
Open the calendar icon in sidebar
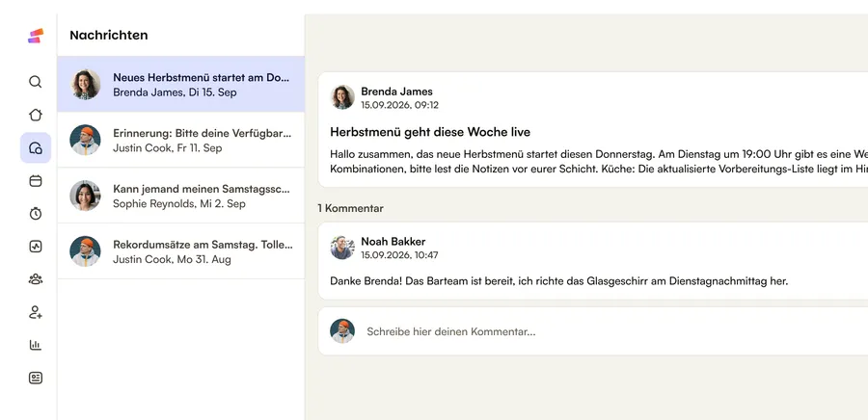(x=36, y=181)
